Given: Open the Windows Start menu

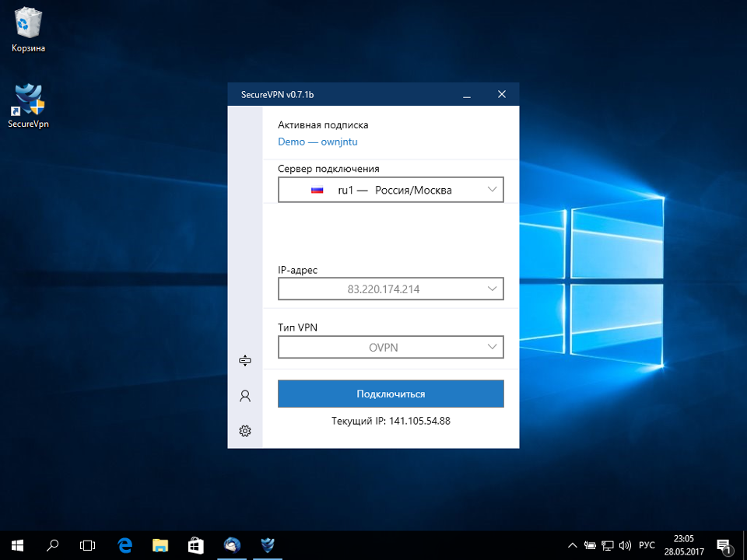Looking at the screenshot, I should 18,545.
